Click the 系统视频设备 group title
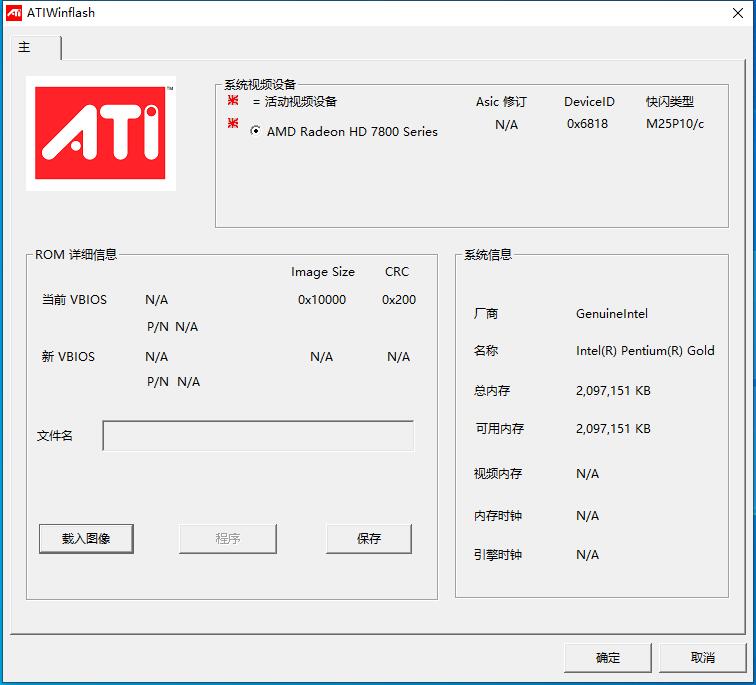Viewport: 756px width, 685px height. (x=260, y=85)
